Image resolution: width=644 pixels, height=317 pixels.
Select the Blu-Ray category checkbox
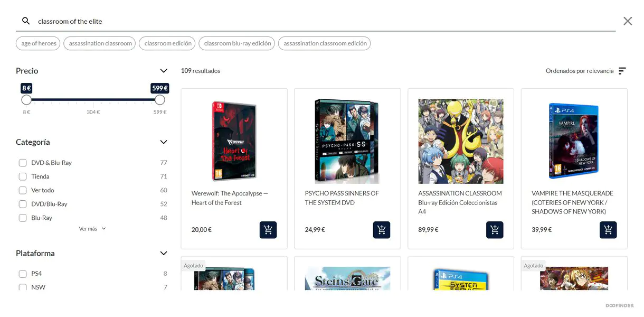point(23,218)
